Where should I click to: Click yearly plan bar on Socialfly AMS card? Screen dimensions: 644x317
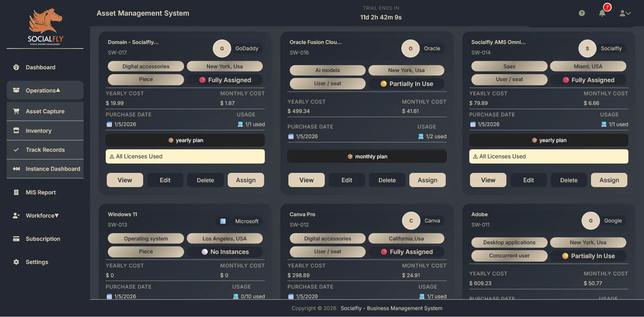(549, 140)
